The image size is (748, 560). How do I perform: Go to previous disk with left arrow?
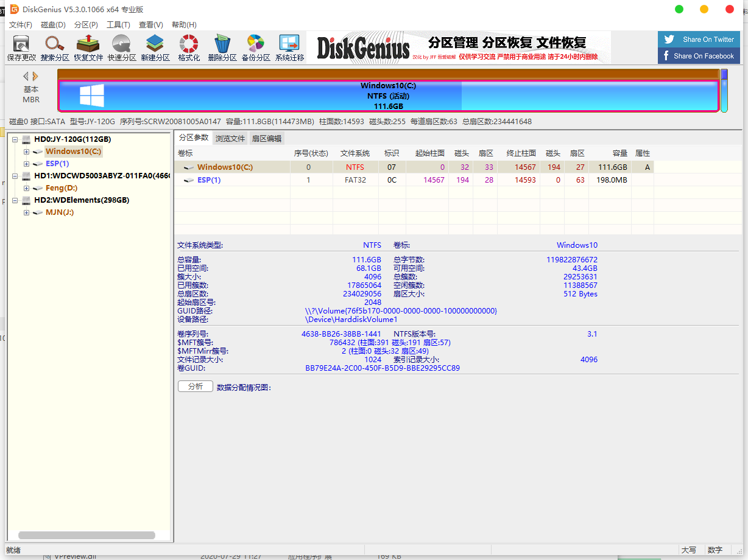(26, 76)
